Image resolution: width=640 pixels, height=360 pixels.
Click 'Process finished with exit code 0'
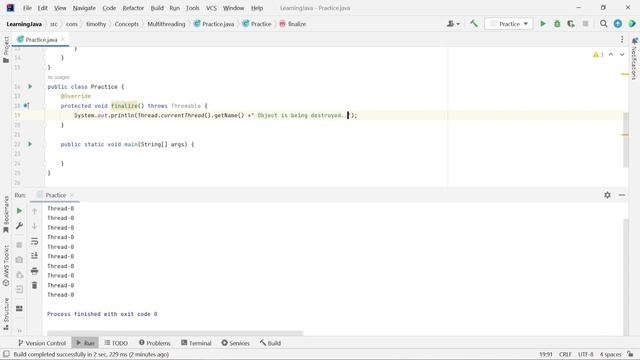tap(102, 314)
